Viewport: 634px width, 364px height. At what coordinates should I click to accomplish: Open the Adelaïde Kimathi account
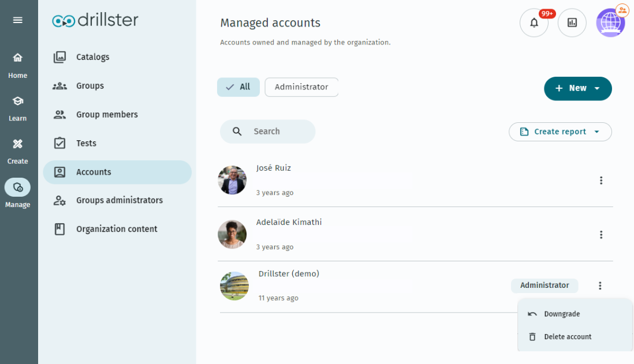(x=289, y=222)
